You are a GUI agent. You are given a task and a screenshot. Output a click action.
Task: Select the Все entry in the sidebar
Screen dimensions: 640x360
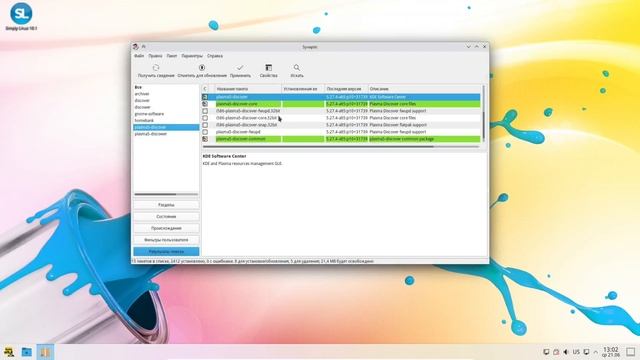[x=138, y=87]
